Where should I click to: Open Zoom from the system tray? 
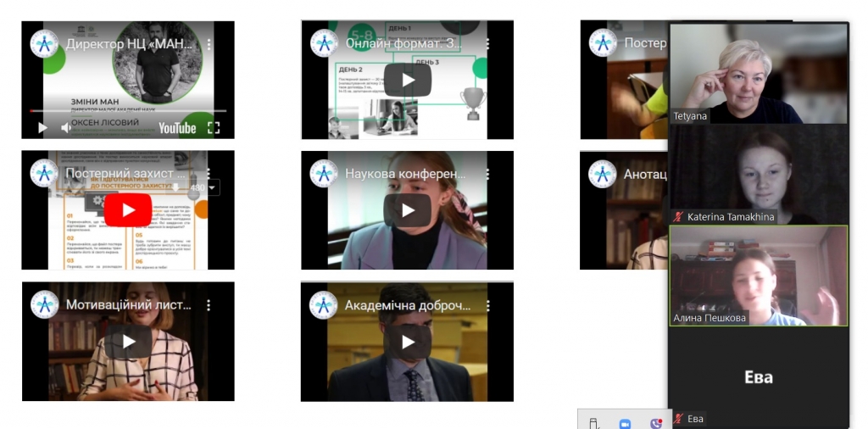[x=625, y=423]
